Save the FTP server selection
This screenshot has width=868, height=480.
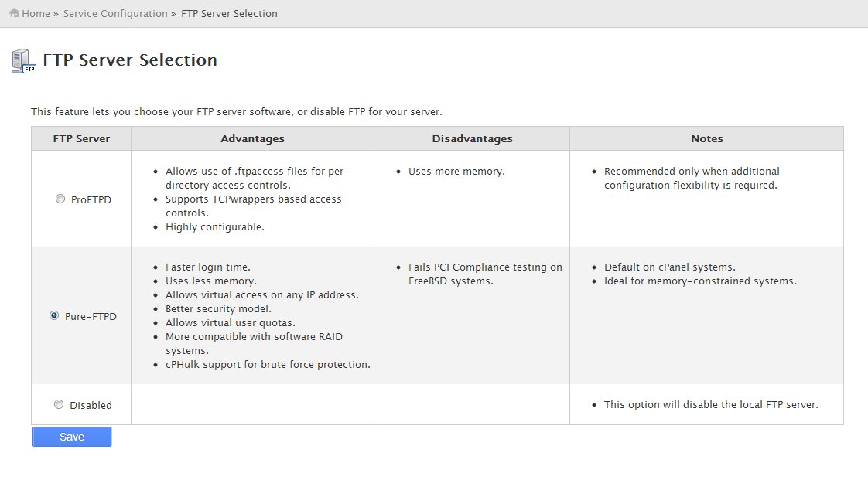pyautogui.click(x=72, y=437)
